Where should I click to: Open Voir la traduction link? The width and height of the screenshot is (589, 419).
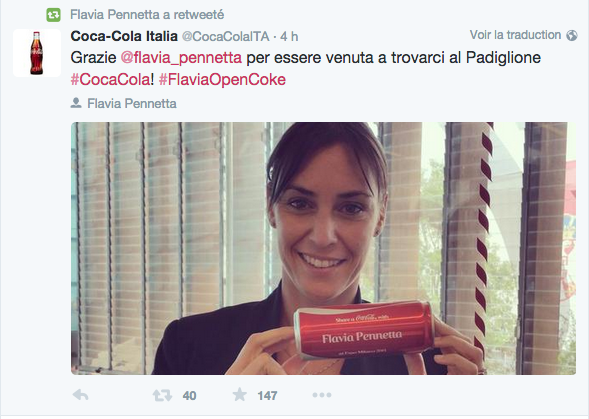[x=515, y=35]
